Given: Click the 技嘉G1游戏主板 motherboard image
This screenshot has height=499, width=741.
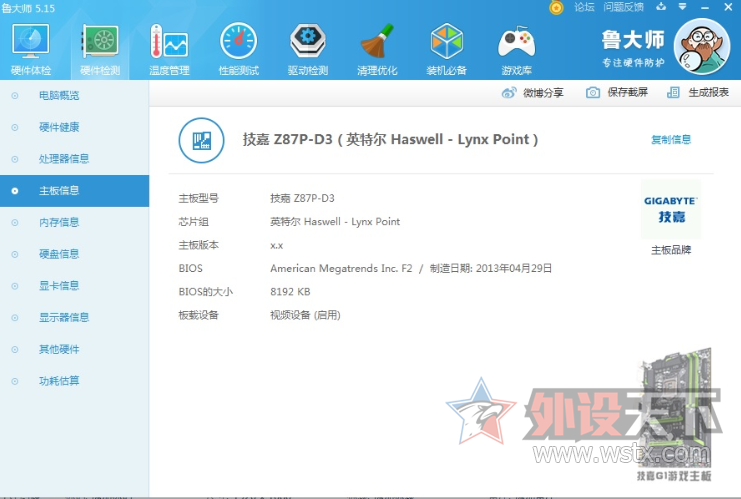Looking at the screenshot, I should [675, 414].
